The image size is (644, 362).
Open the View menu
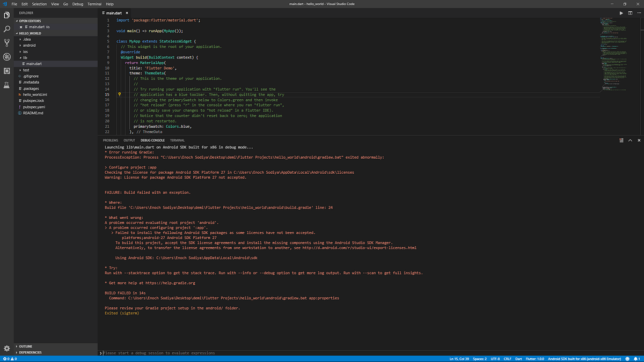tap(55, 3)
